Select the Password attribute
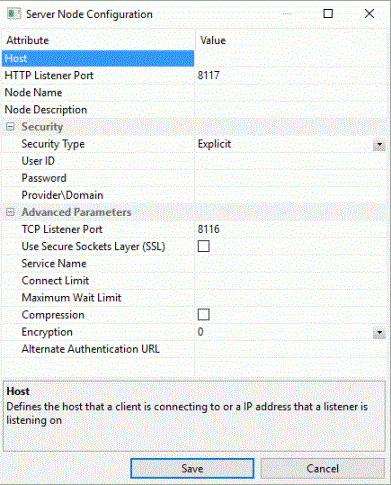391x485 pixels. 44,178
